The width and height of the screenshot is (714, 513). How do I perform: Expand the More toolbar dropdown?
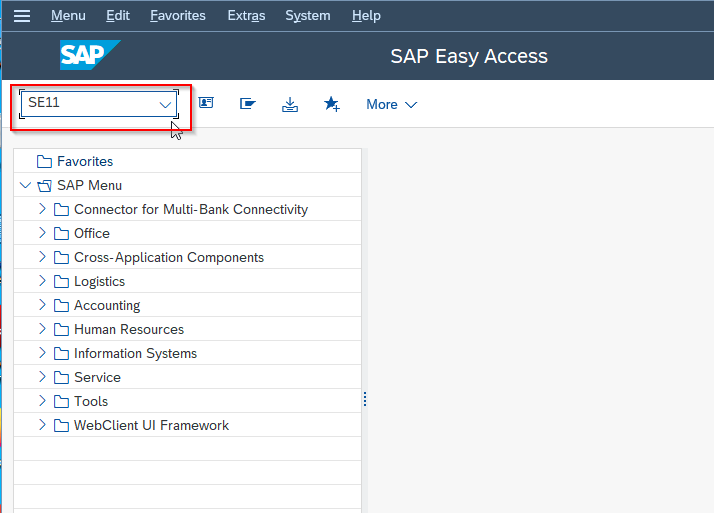(x=392, y=105)
